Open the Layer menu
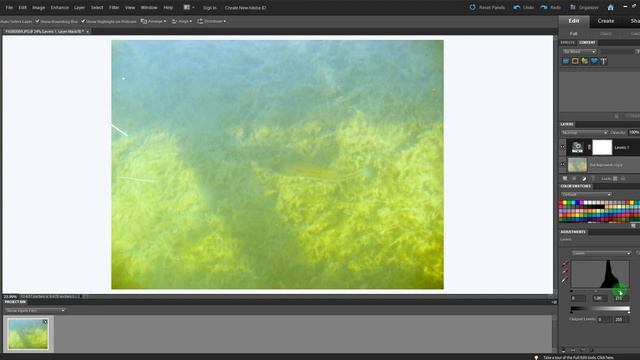The width and height of the screenshot is (640, 360). [79, 7]
